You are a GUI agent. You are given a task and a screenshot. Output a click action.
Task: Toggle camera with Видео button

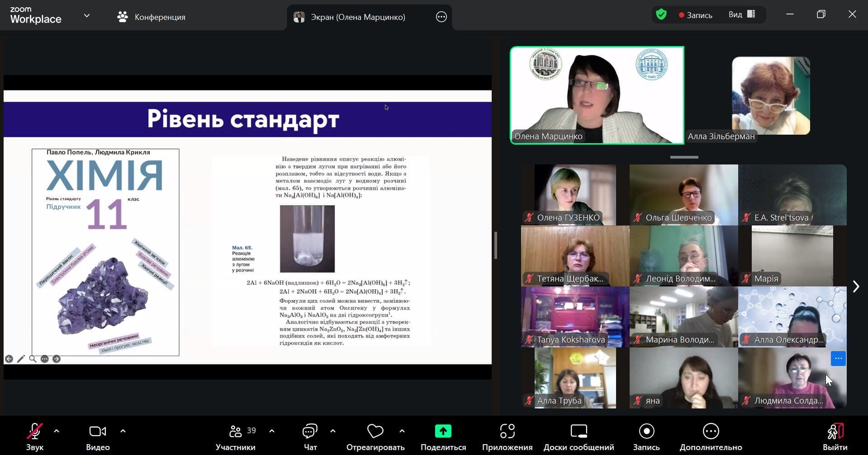(x=98, y=432)
